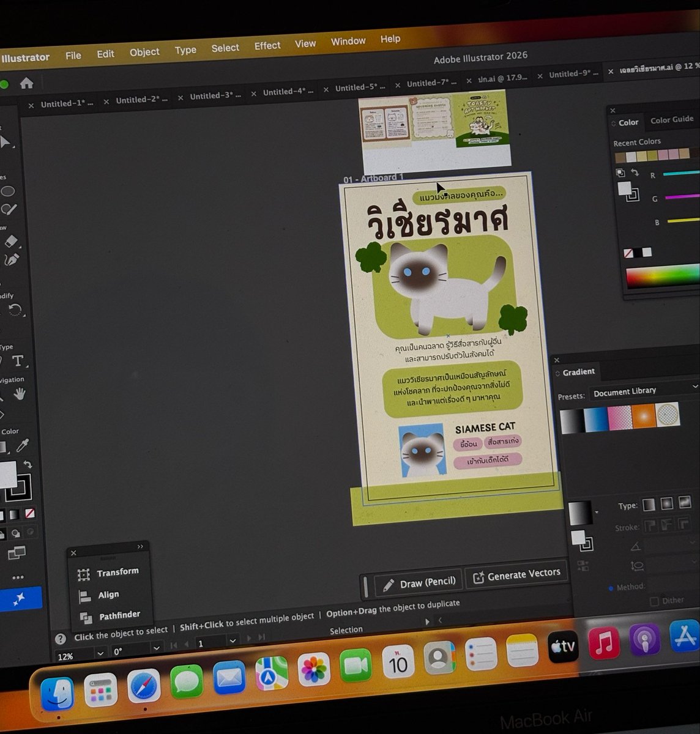Go to the next artboard arrow
This screenshot has height=734, width=700.
[x=248, y=638]
